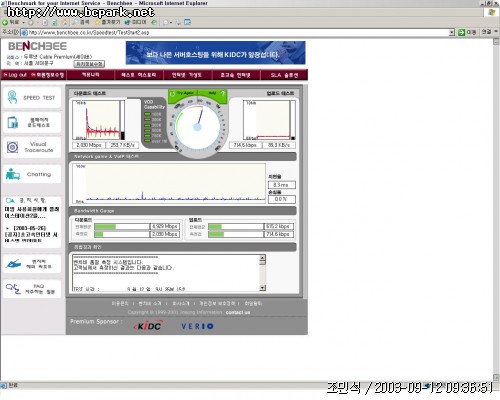
Task: Click the IE History icon
Action: click(x=154, y=22)
